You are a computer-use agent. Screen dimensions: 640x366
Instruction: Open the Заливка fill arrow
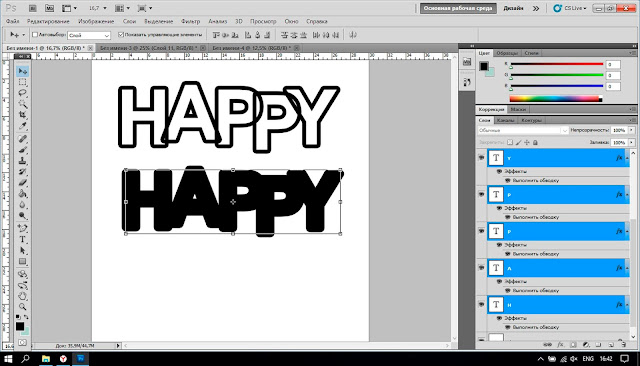coord(631,142)
